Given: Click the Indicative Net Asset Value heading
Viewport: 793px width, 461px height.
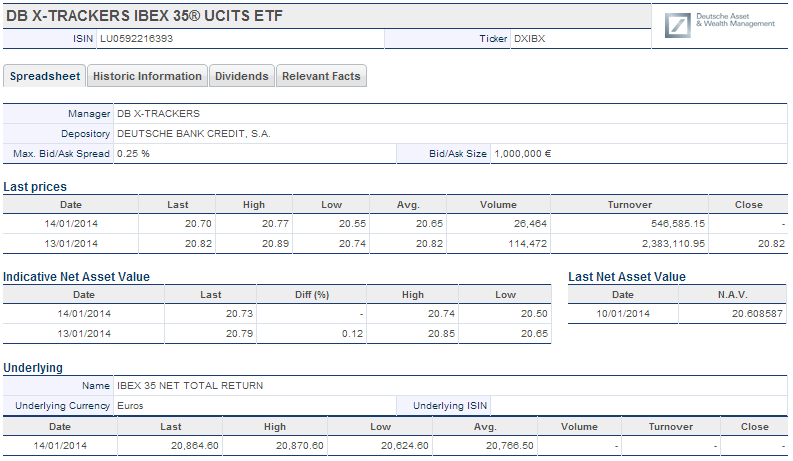Looking at the screenshot, I should pos(76,276).
